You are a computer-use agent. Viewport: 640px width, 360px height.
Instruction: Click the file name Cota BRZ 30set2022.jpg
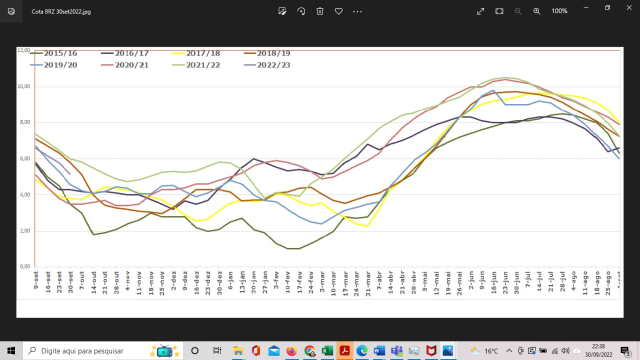pyautogui.click(x=61, y=11)
